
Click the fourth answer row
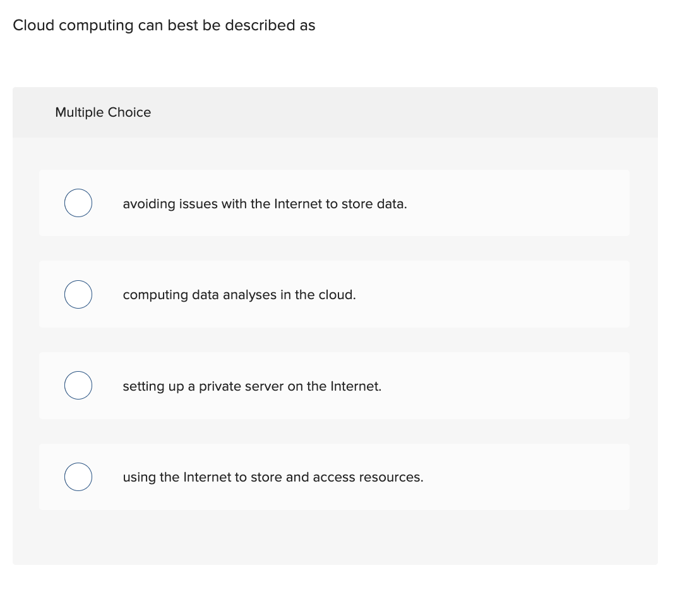tap(334, 477)
